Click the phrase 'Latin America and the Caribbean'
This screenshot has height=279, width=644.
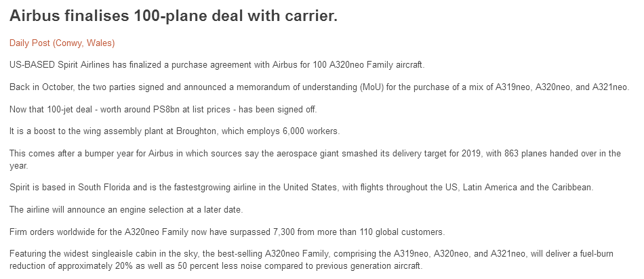click(x=528, y=188)
